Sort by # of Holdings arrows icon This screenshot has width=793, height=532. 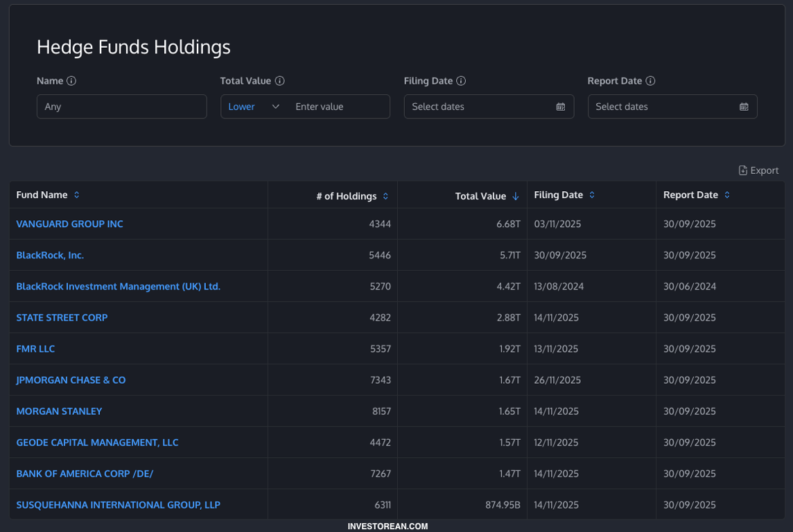coord(385,196)
